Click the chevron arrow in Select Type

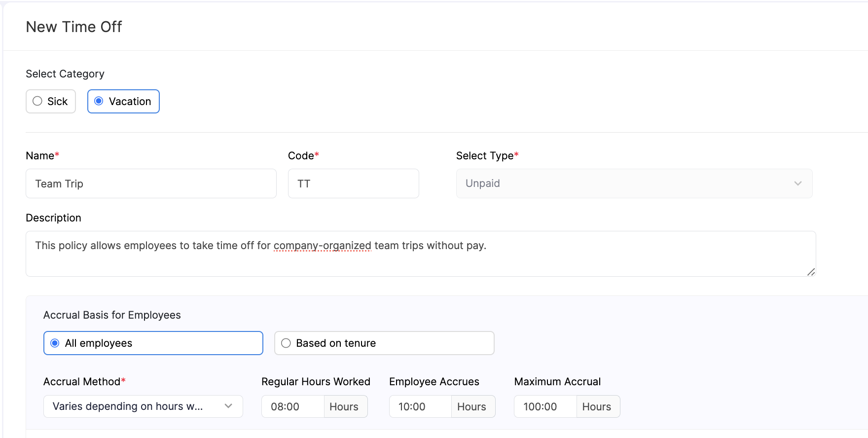coord(797,183)
